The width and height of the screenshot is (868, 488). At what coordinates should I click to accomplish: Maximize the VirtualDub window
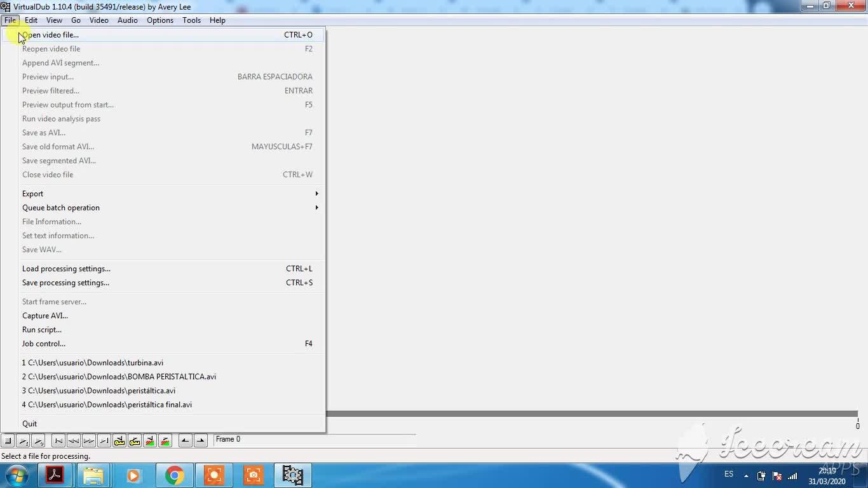[827, 6]
